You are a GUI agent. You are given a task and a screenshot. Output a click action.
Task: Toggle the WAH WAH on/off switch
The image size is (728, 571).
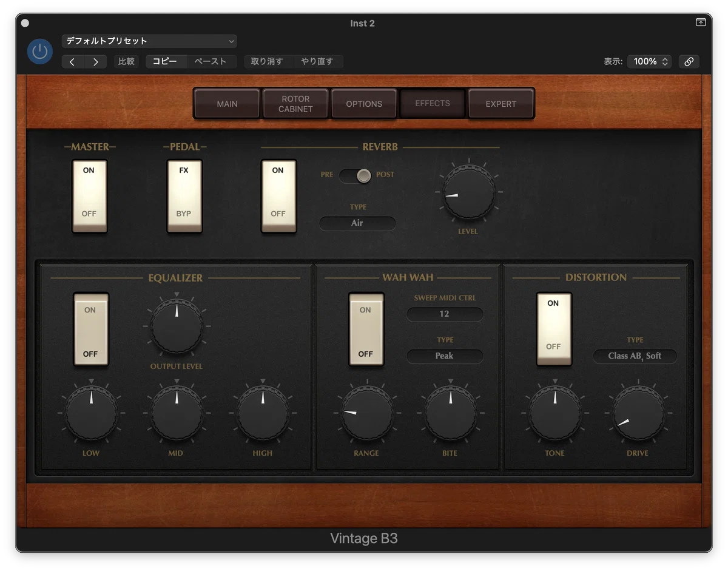(366, 329)
